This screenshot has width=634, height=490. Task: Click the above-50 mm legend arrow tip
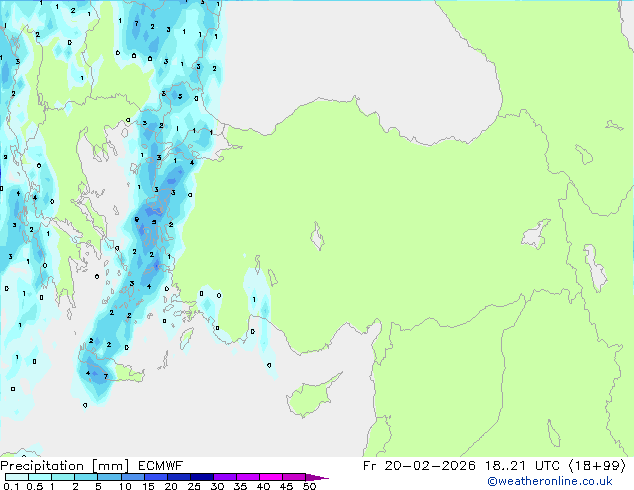317,477
